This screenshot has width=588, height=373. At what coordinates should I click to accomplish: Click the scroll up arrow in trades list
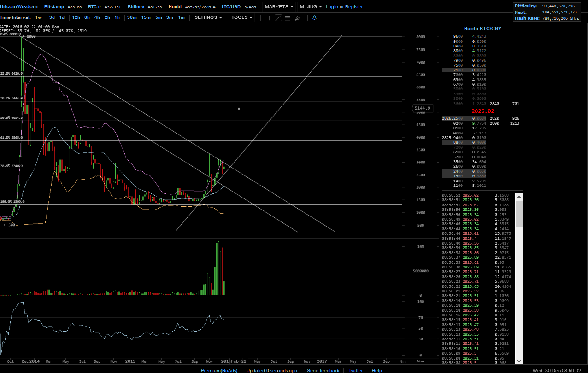[519, 197]
